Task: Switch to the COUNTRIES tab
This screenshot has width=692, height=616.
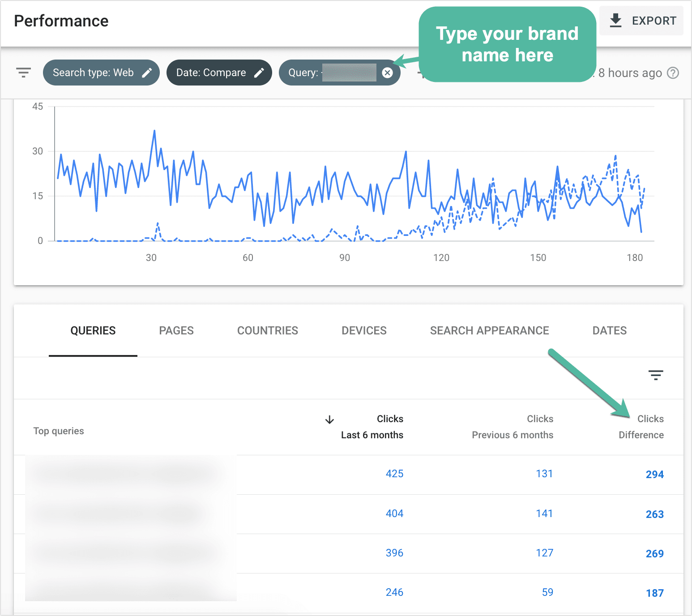Action: click(x=267, y=330)
